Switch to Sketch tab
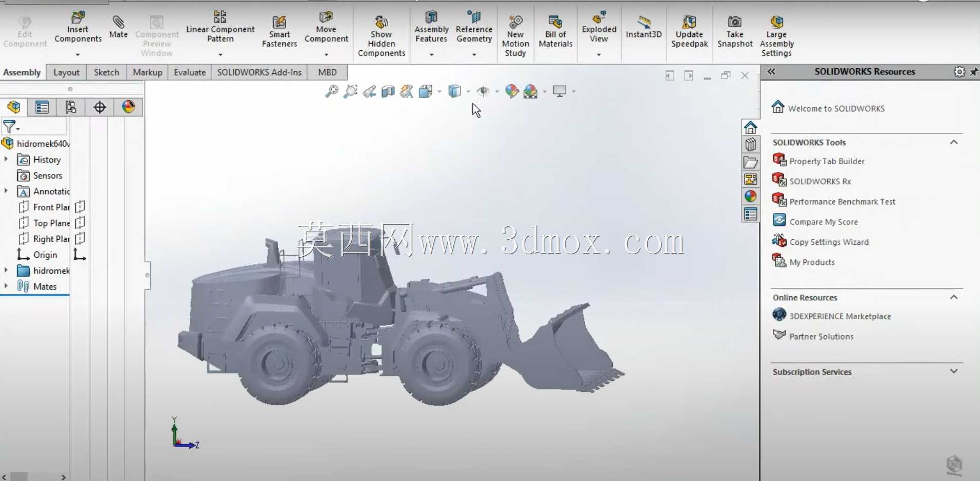This screenshot has width=980, height=481. coord(106,72)
